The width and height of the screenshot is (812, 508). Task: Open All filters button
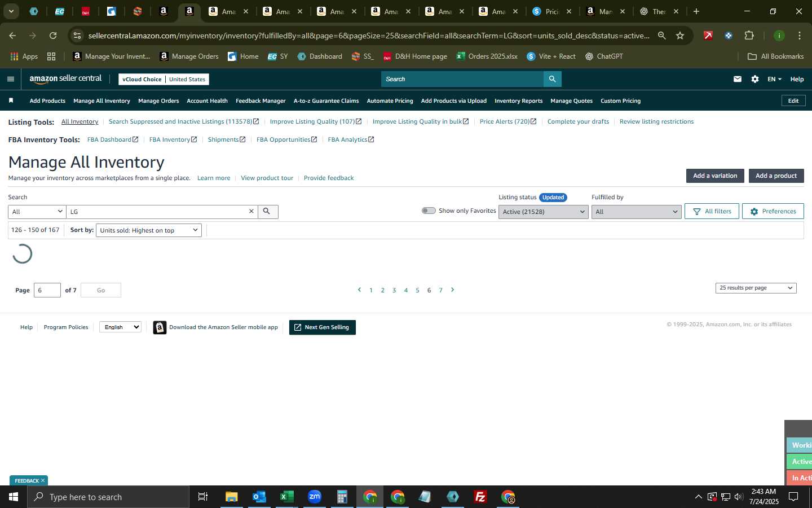click(x=712, y=211)
